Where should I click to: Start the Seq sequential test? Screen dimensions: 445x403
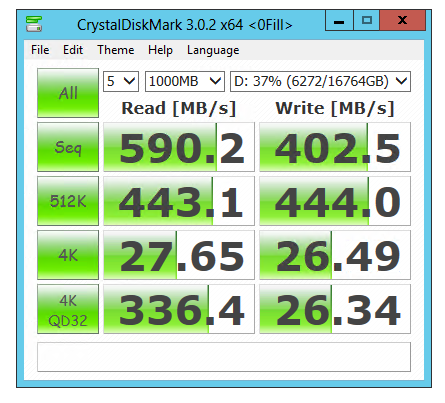(68, 147)
